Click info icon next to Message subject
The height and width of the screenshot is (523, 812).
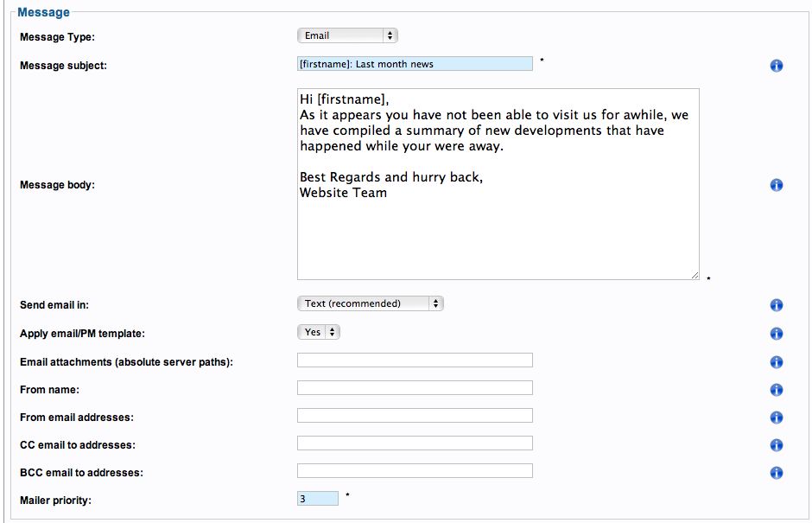pyautogui.click(x=776, y=66)
